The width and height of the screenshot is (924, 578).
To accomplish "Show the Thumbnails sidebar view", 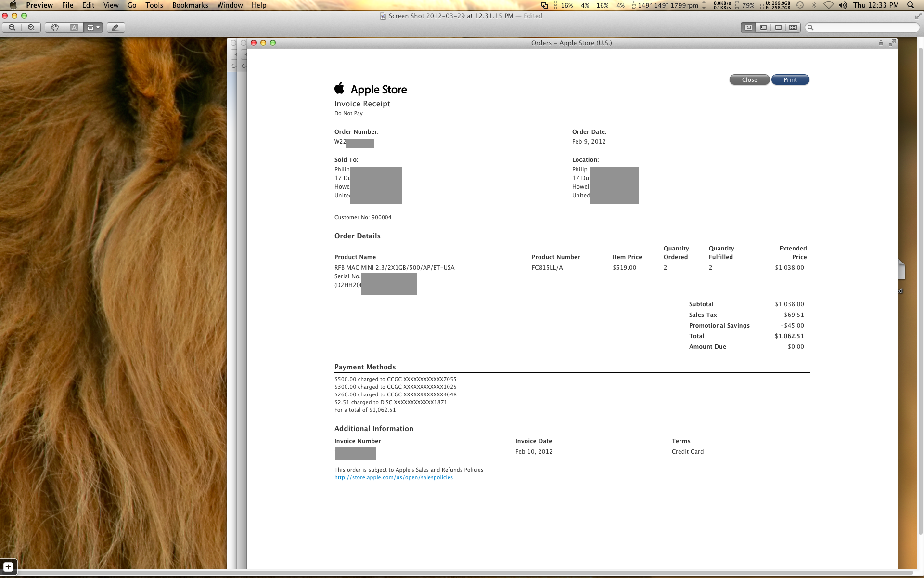I will tap(763, 27).
